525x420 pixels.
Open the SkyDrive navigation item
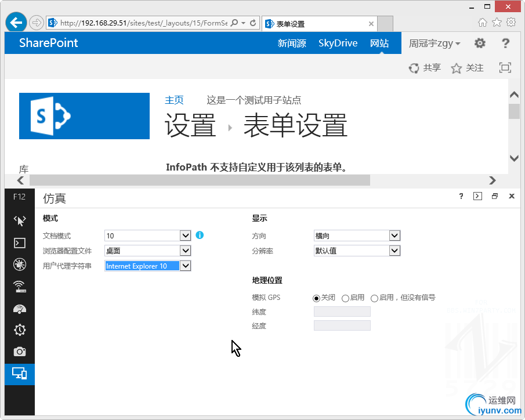click(x=338, y=43)
